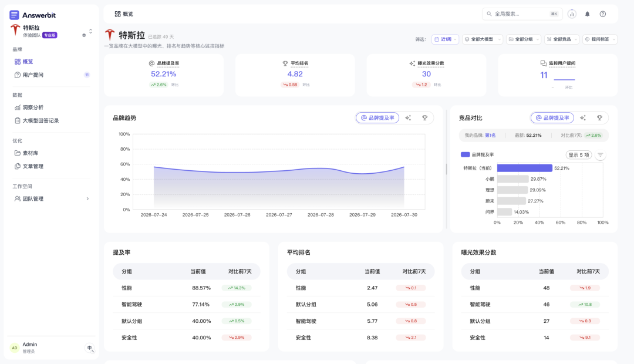Screen dimensions: 634x364
Task: Click 14.3% change badge for 性能
Action: click(237, 288)
